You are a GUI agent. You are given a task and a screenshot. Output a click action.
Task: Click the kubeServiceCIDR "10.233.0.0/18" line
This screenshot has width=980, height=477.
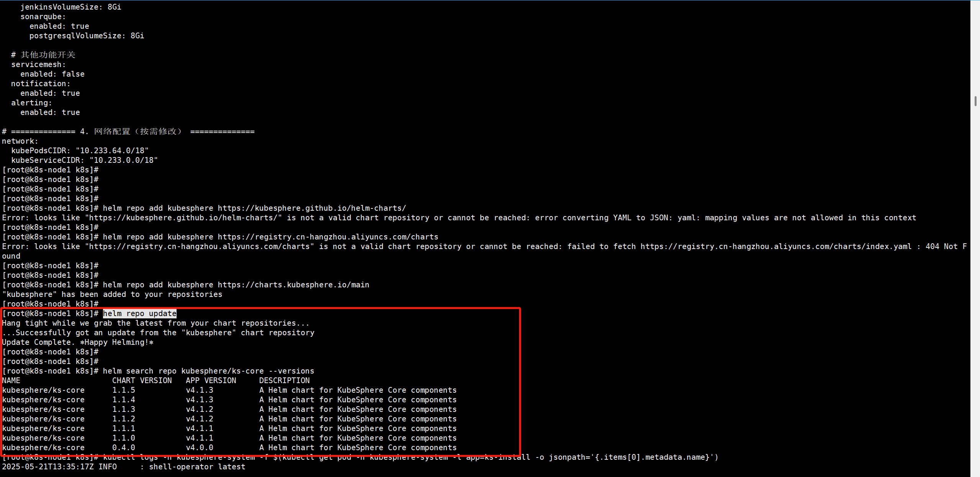point(85,160)
